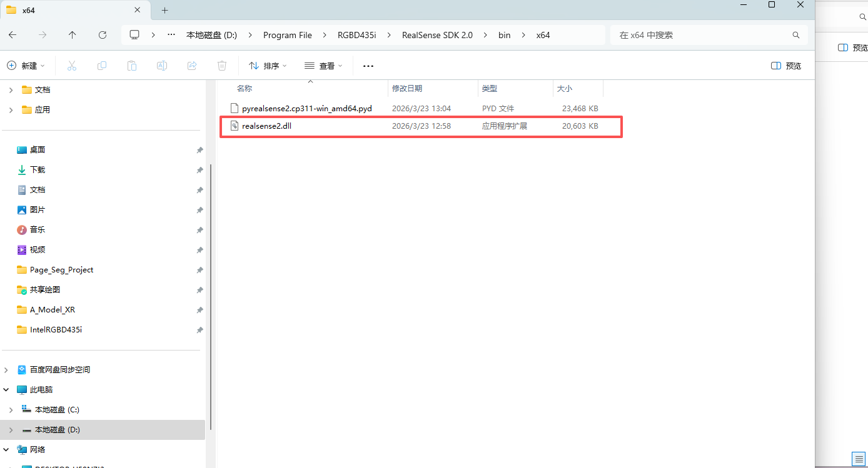Click the Cut scissors icon
The image size is (868, 468).
click(x=72, y=66)
